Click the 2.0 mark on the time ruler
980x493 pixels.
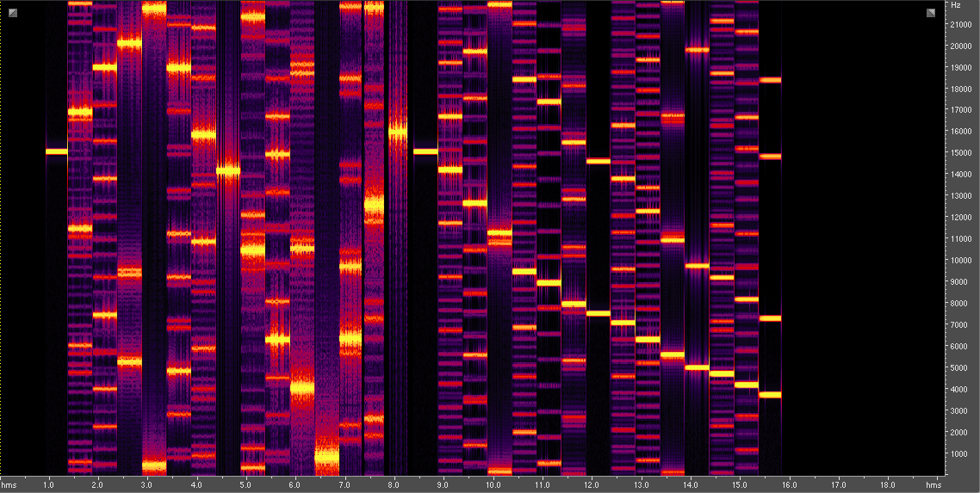(x=96, y=484)
